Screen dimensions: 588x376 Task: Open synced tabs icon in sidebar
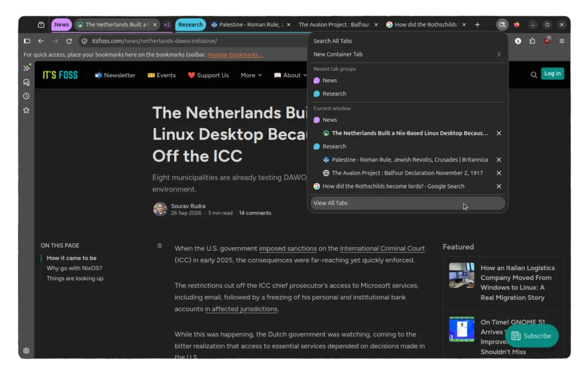tap(26, 82)
